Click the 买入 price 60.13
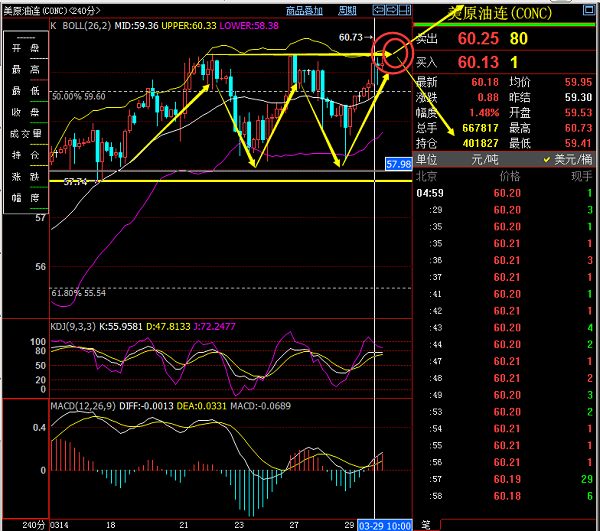600x531 pixels. (x=478, y=62)
